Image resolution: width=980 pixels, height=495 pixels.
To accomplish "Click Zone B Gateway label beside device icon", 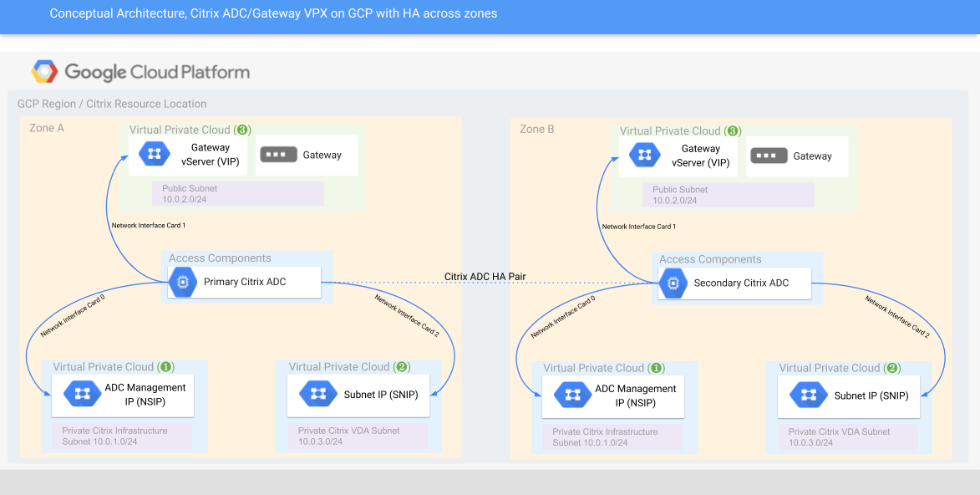I will pyautogui.click(x=813, y=156).
